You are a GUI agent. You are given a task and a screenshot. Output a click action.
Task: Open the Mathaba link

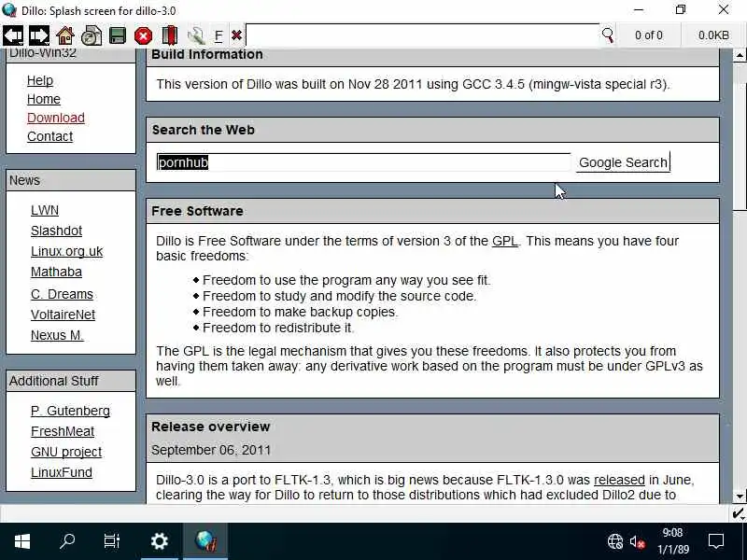pos(56,272)
